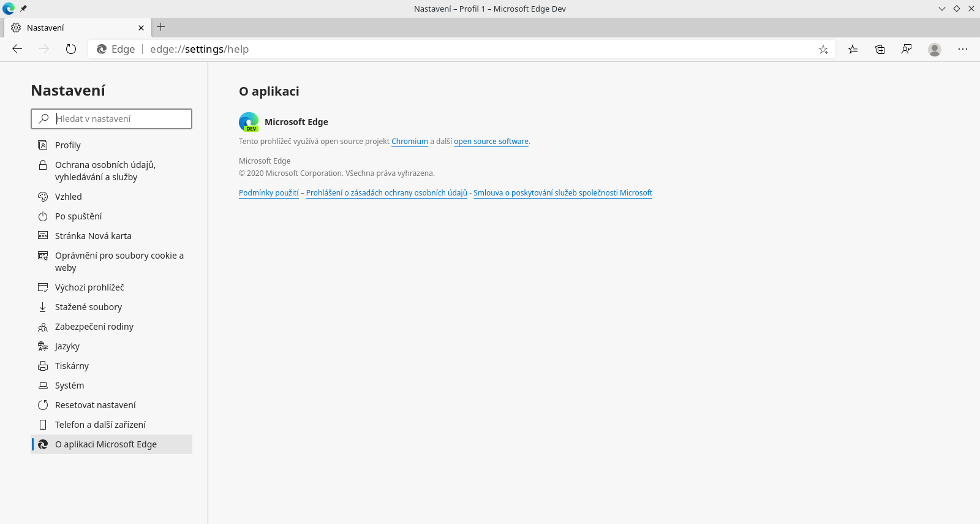Open Stránka Nová karta settings

coord(111,236)
